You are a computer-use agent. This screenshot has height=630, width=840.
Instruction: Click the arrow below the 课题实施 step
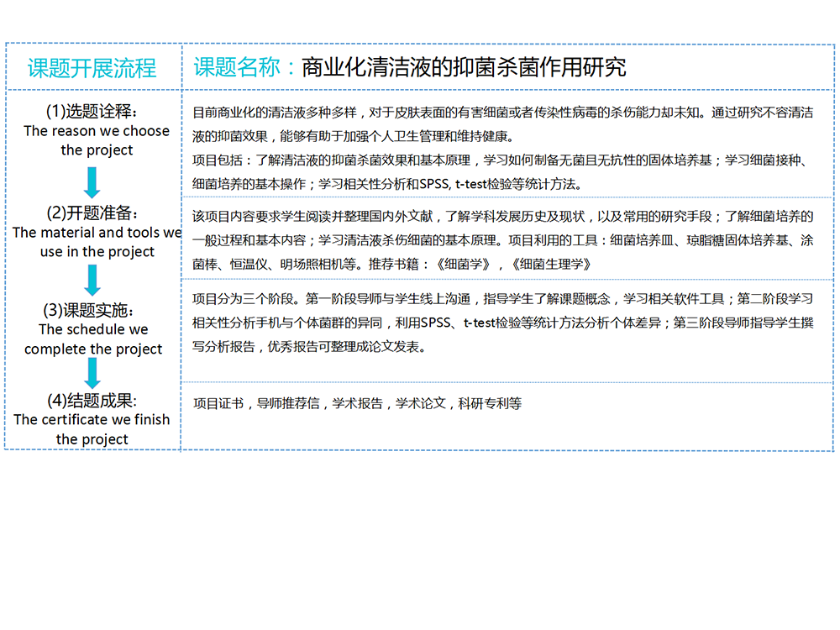[92, 373]
